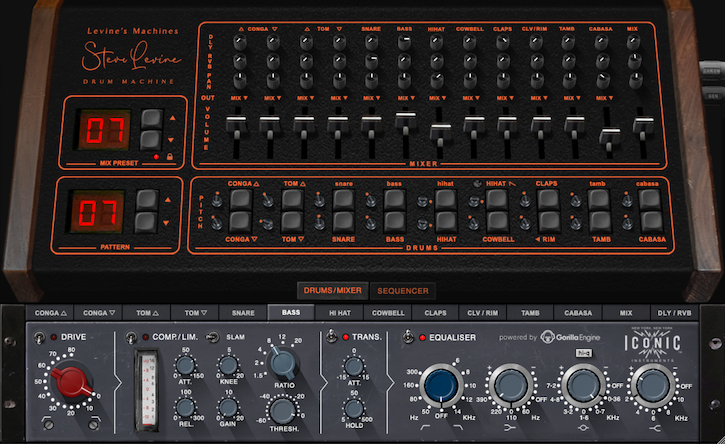Open OUT dropdown for Claps channel
The height and width of the screenshot is (444, 725).
tap(505, 98)
